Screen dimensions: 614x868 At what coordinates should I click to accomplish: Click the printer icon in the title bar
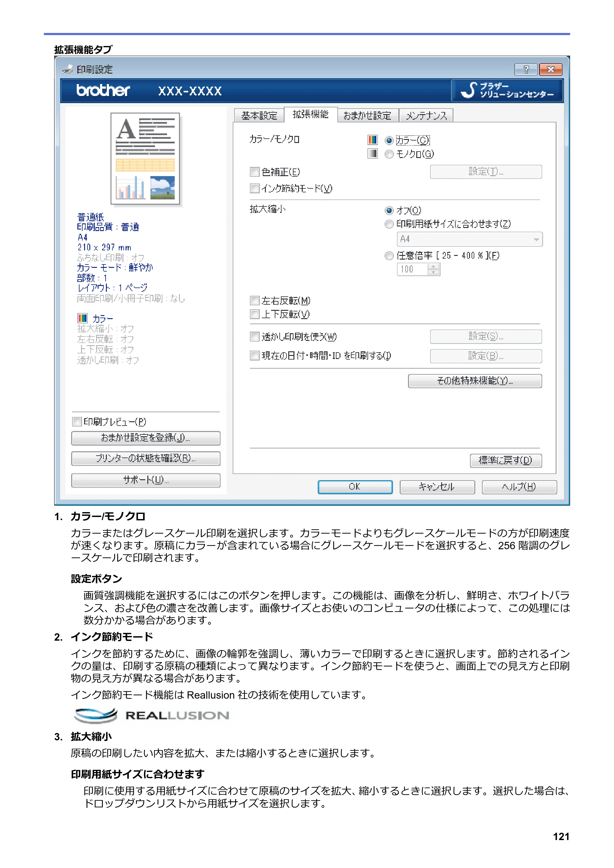pyautogui.click(x=68, y=69)
